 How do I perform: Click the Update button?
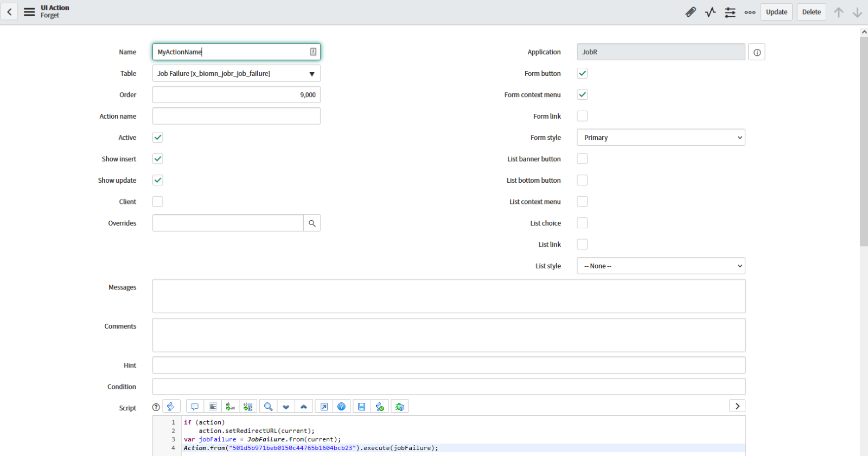[x=776, y=12]
